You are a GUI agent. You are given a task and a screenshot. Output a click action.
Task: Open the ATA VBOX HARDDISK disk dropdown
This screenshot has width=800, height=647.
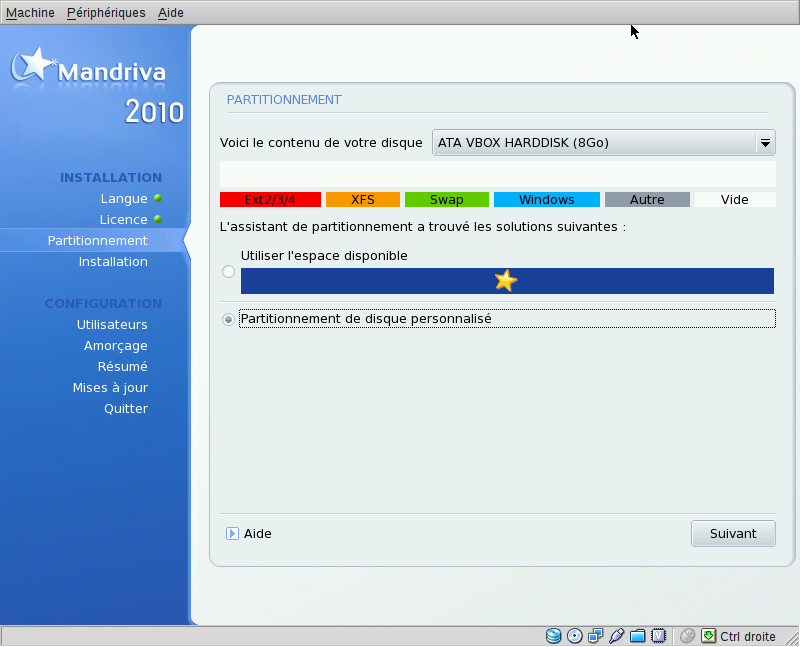[604, 143]
